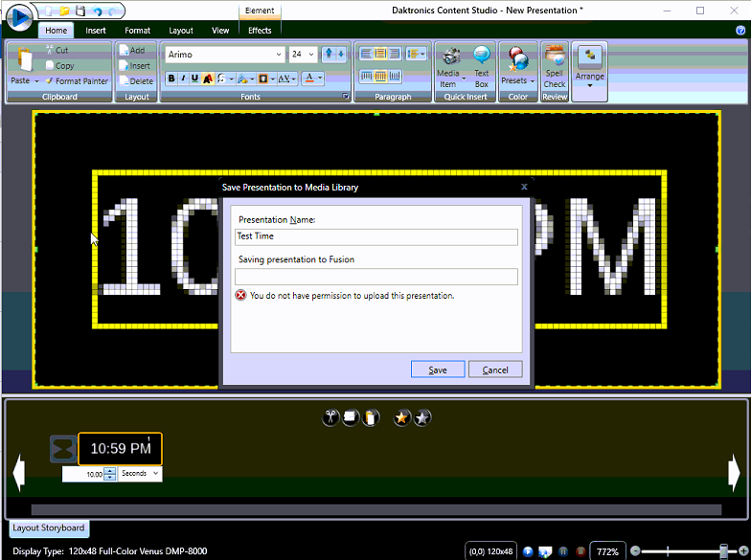The width and height of the screenshot is (751, 560).
Task: Click the Paste clipboard icon
Action: pyautogui.click(x=23, y=59)
